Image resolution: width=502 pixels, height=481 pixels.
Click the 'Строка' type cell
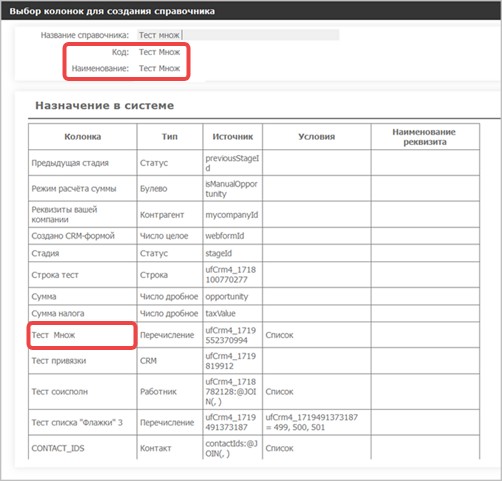(x=170, y=275)
